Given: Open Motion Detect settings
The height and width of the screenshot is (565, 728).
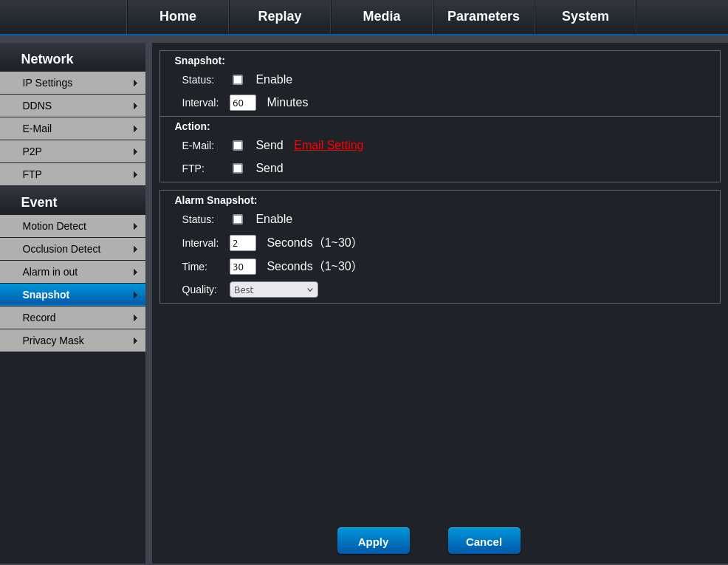Looking at the screenshot, I should [x=72, y=226].
